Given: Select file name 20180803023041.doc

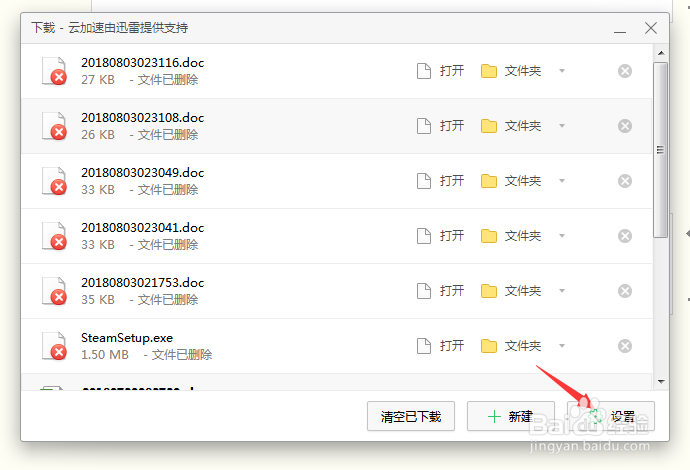Looking at the screenshot, I should coord(143,228).
